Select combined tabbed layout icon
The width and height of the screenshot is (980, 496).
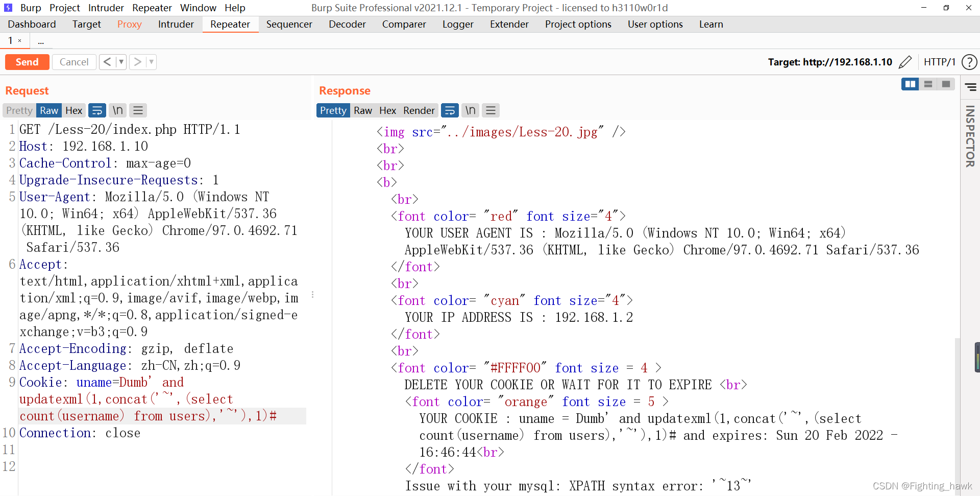tap(946, 84)
